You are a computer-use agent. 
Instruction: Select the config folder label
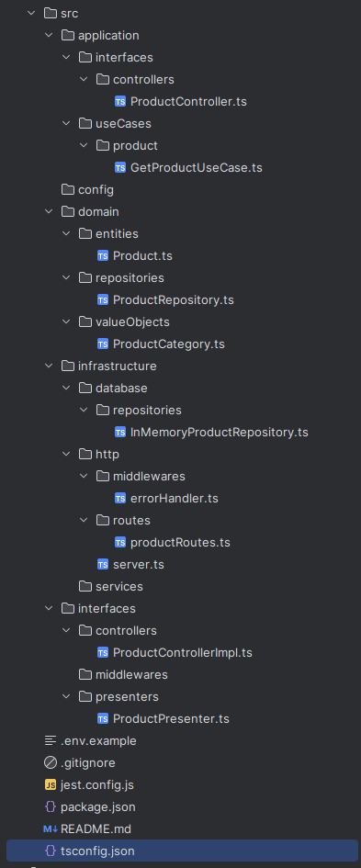(x=96, y=190)
